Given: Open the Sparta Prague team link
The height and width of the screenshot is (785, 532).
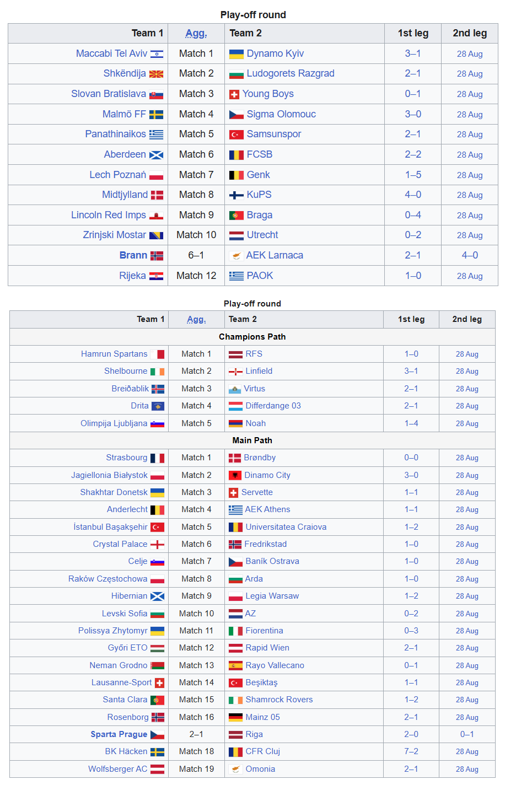Looking at the screenshot, I should [119, 735].
